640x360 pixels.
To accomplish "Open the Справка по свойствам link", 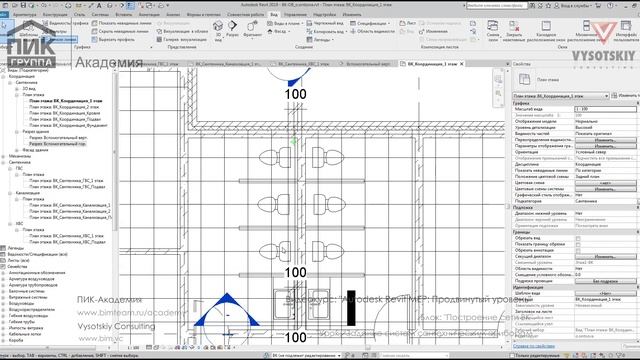I will click(533, 346).
